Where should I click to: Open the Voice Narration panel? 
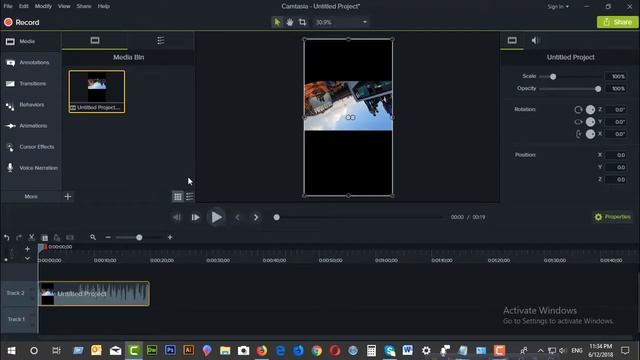(31, 168)
